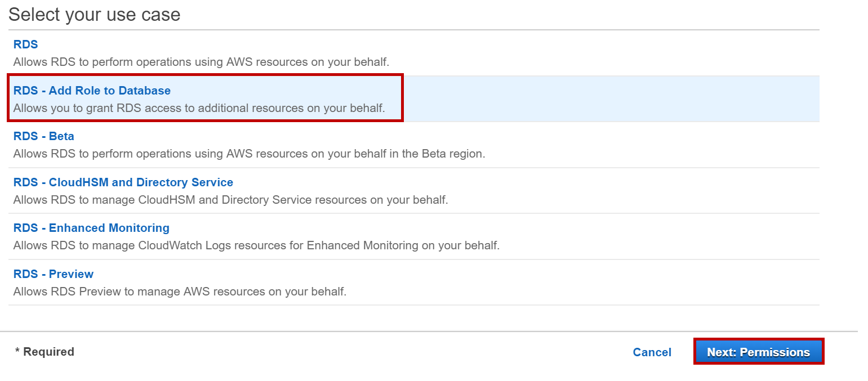The image size is (868, 381).
Task: Click the 'manage CloudHSM and Directory Service resources' description
Action: point(230,200)
